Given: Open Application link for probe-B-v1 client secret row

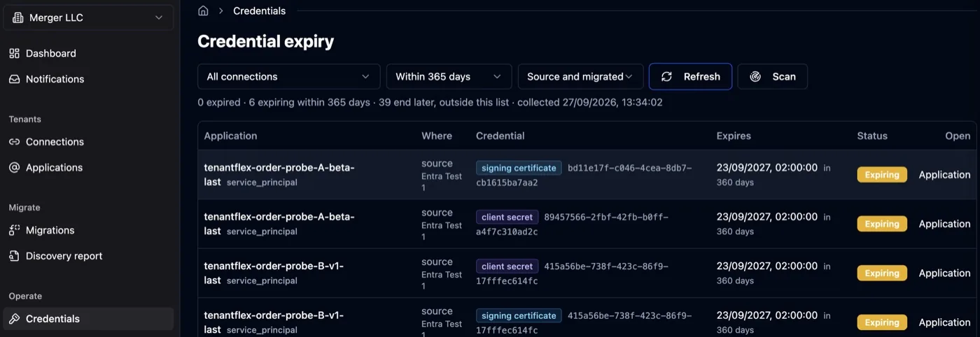Looking at the screenshot, I should pyautogui.click(x=944, y=273).
